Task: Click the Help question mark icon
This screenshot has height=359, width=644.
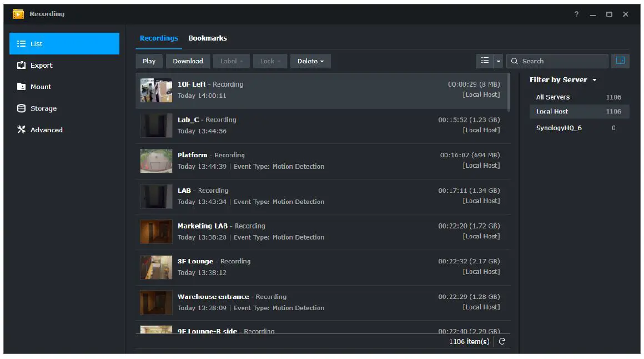Action: pos(576,14)
